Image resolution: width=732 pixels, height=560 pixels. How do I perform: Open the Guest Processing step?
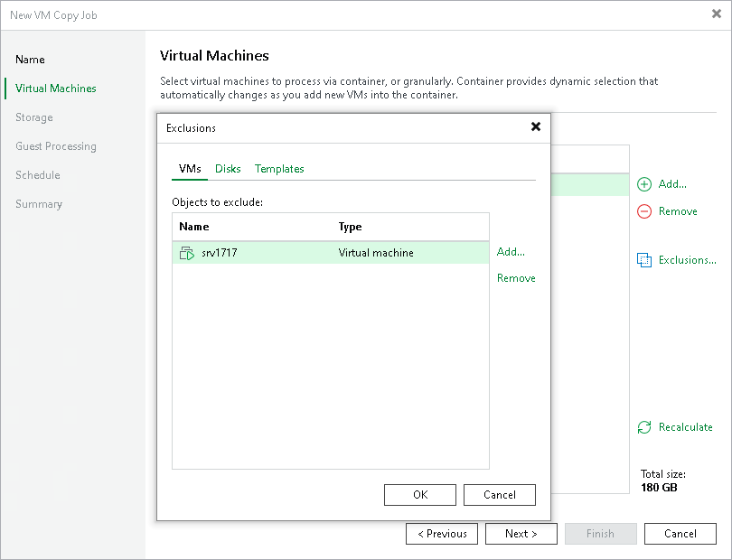(x=55, y=146)
